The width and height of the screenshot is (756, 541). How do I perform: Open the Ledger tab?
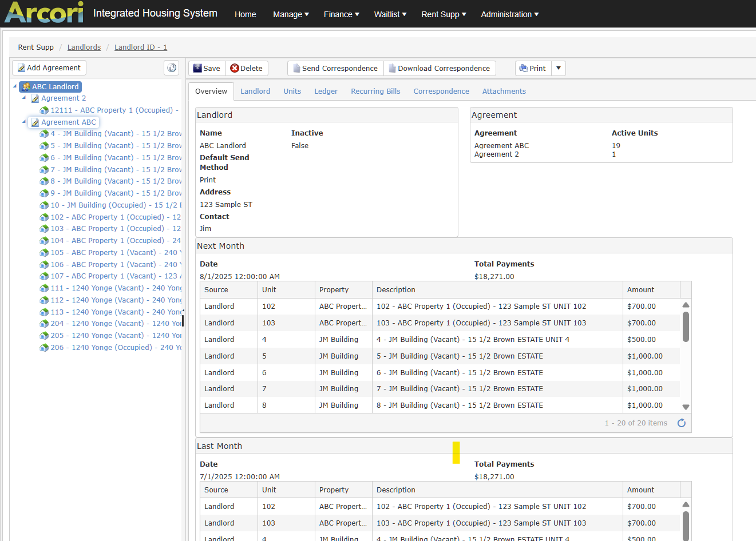point(326,91)
